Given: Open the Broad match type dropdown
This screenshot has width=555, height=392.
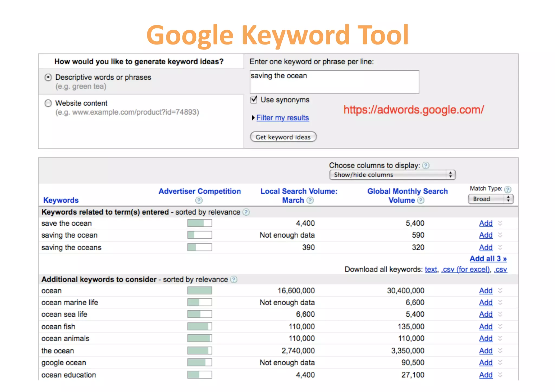Looking at the screenshot, I should [491, 199].
